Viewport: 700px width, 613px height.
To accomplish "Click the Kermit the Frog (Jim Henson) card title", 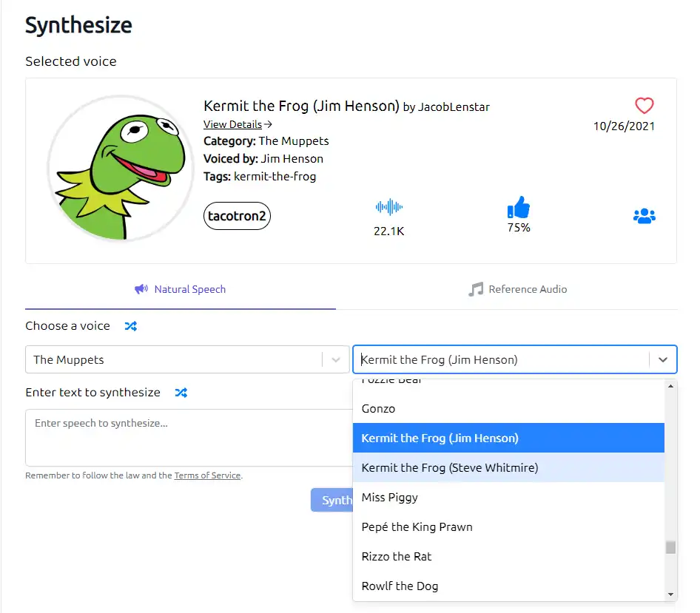I will pos(301,106).
